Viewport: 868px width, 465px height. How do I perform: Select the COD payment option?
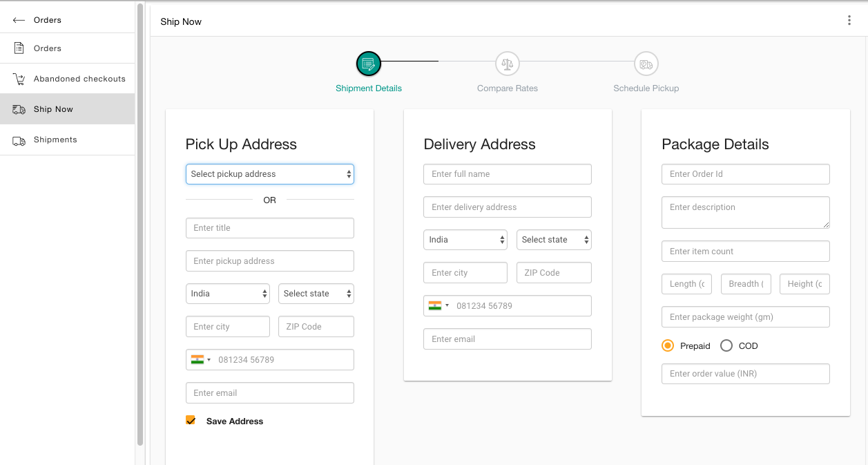click(x=726, y=345)
